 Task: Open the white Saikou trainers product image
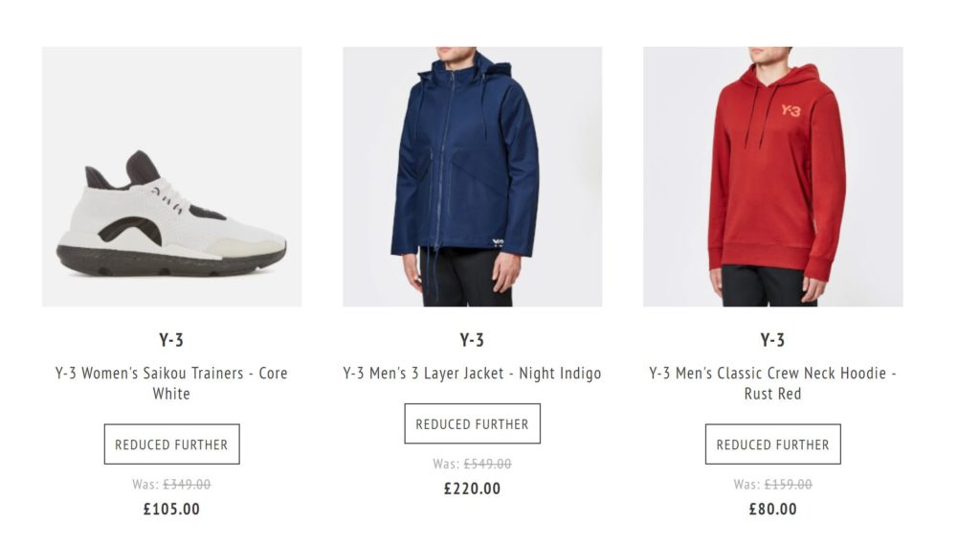(171, 177)
